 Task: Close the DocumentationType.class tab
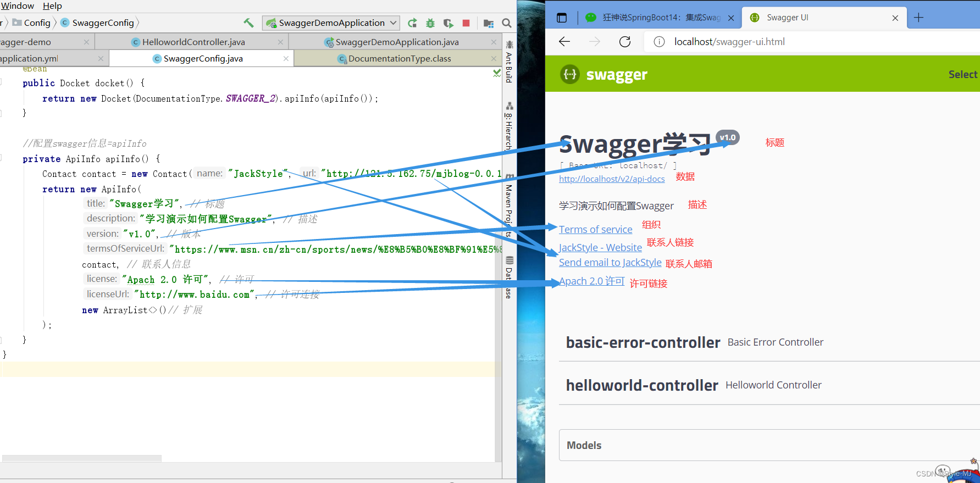point(494,58)
